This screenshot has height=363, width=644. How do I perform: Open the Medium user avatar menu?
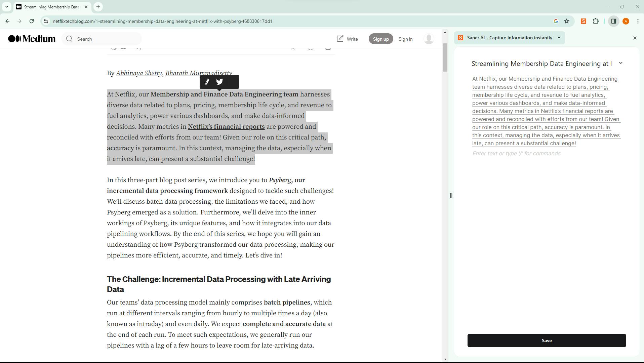click(429, 39)
